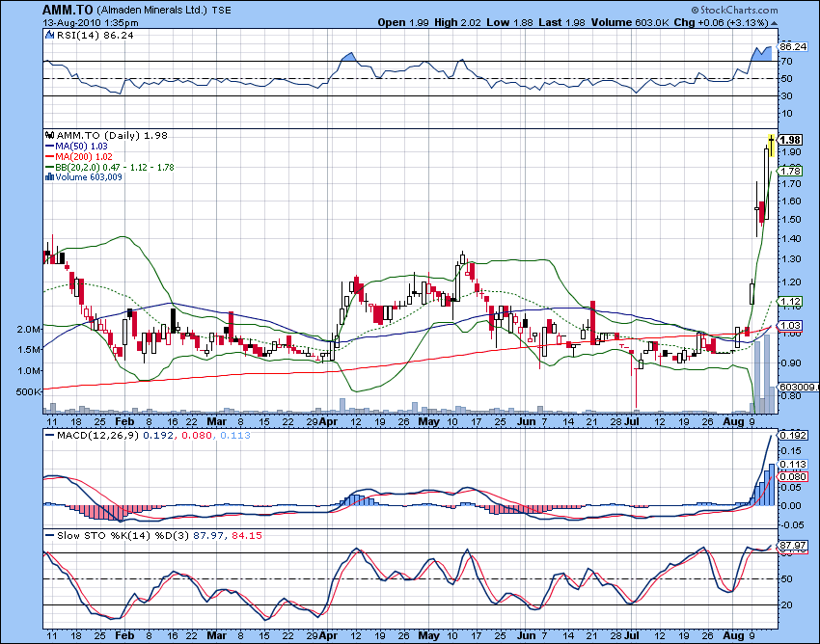Click the 0.192 MACD tag on right axis
Viewport: 820px width, 644px height.
[x=793, y=436]
